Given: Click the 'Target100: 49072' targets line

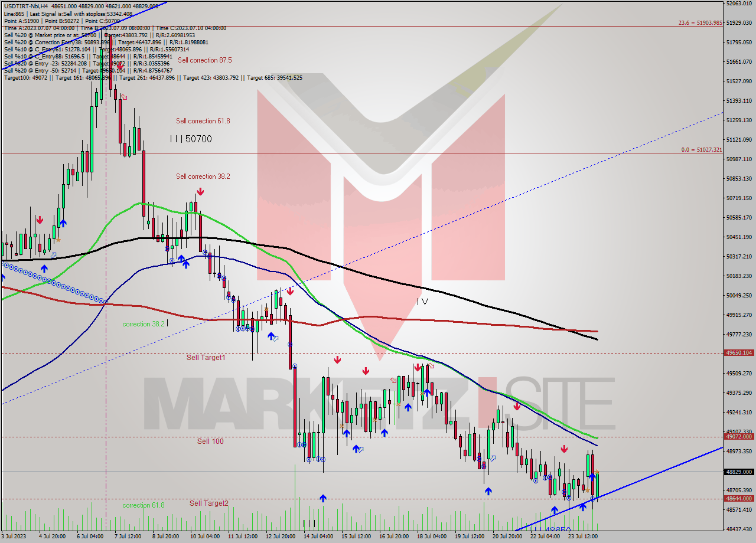Looking at the screenshot, I should [x=153, y=77].
